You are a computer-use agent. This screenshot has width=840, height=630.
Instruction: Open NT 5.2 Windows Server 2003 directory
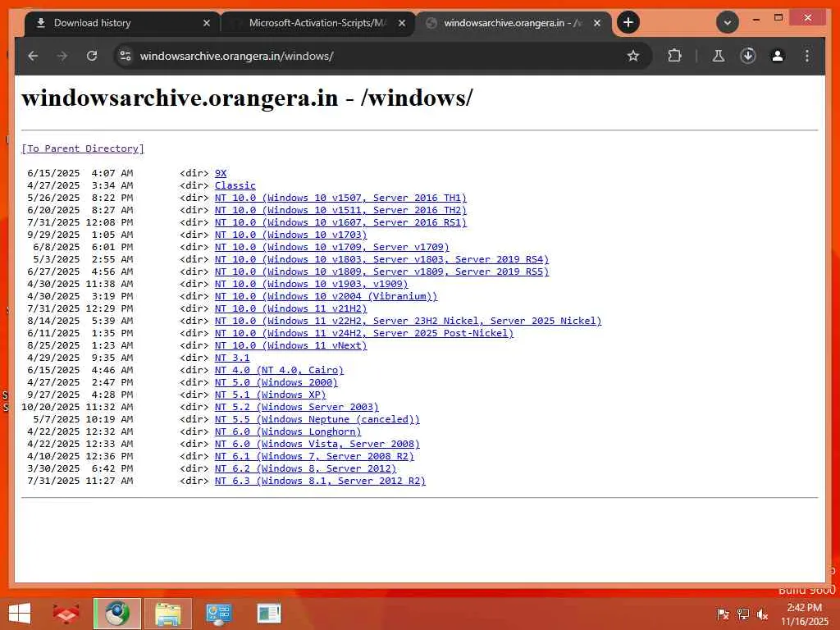tap(296, 407)
